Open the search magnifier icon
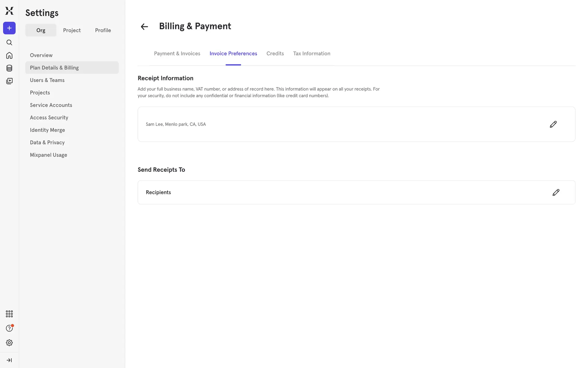Image resolution: width=588 pixels, height=368 pixels. pyautogui.click(x=9, y=43)
